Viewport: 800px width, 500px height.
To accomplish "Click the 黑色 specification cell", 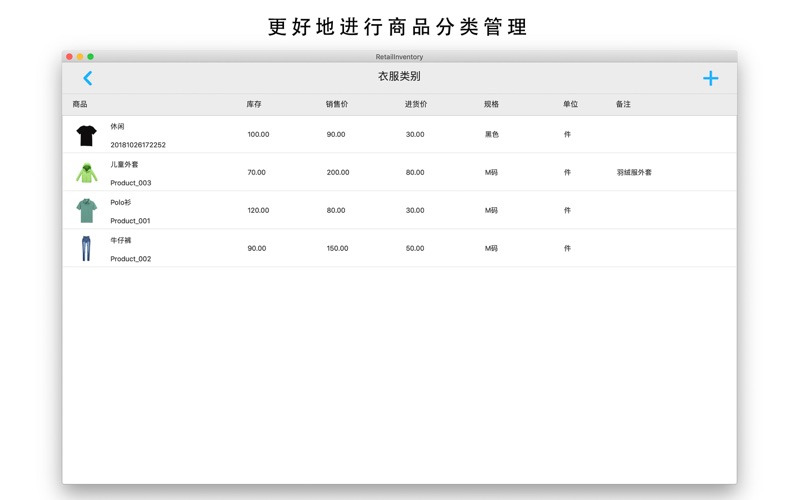I will 492,134.
